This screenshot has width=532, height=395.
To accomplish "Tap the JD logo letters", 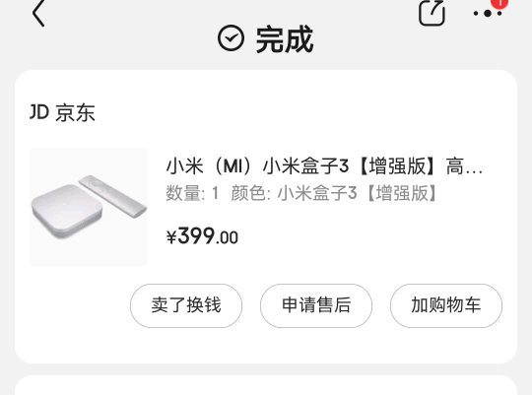I will tap(39, 112).
